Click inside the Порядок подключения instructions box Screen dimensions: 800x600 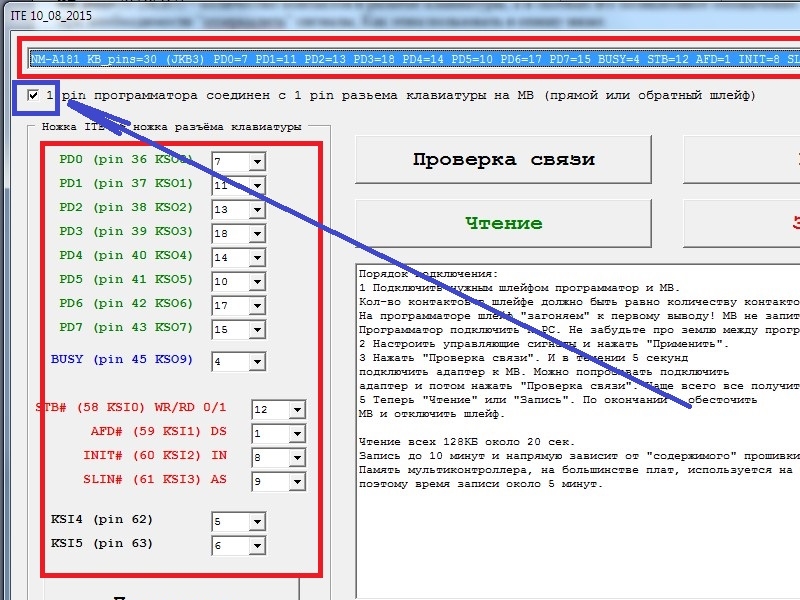point(578,431)
